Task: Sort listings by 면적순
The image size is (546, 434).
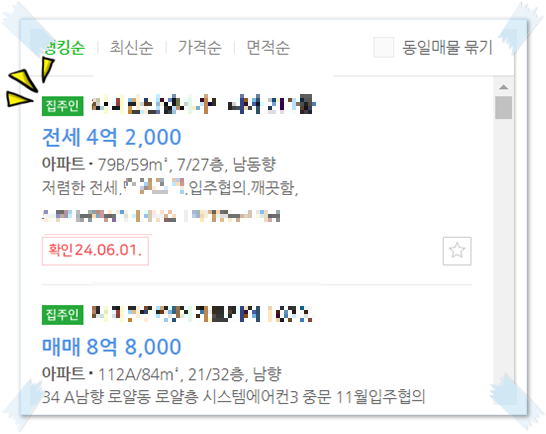Action: pos(268,47)
